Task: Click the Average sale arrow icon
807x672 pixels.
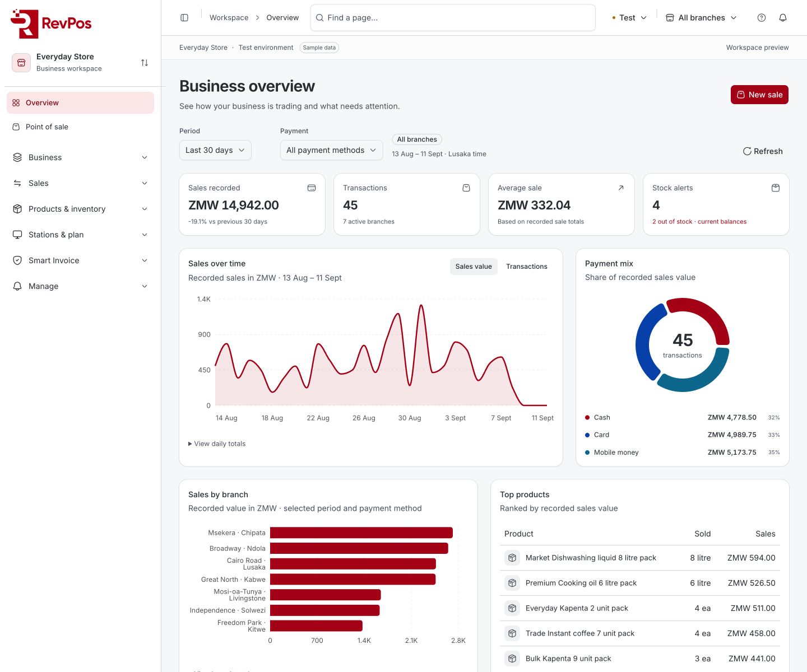Action: [x=621, y=188]
